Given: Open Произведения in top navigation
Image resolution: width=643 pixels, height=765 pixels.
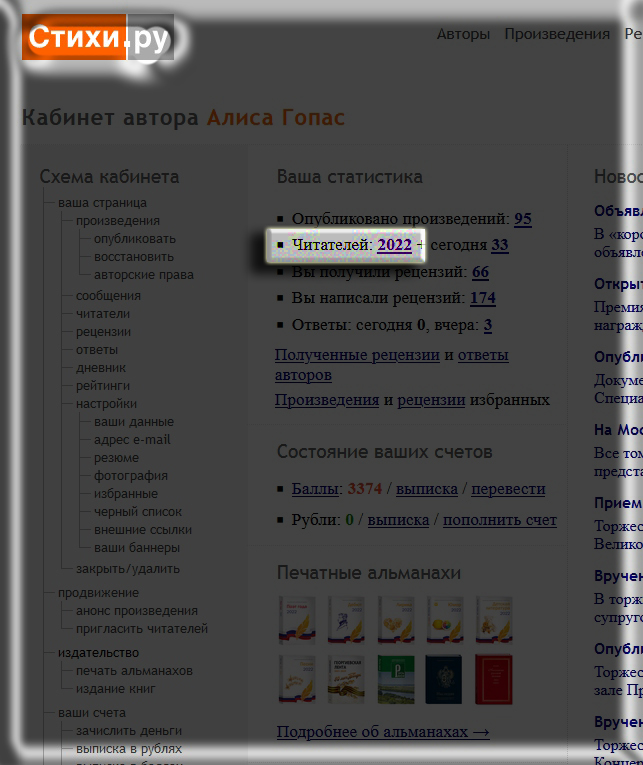Looking at the screenshot, I should [x=556, y=34].
